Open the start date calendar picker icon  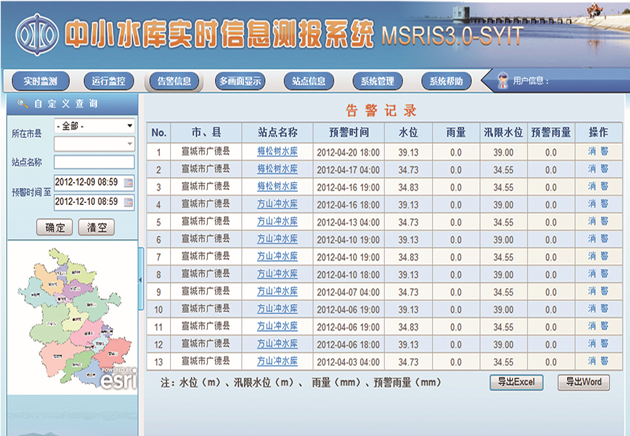click(128, 183)
